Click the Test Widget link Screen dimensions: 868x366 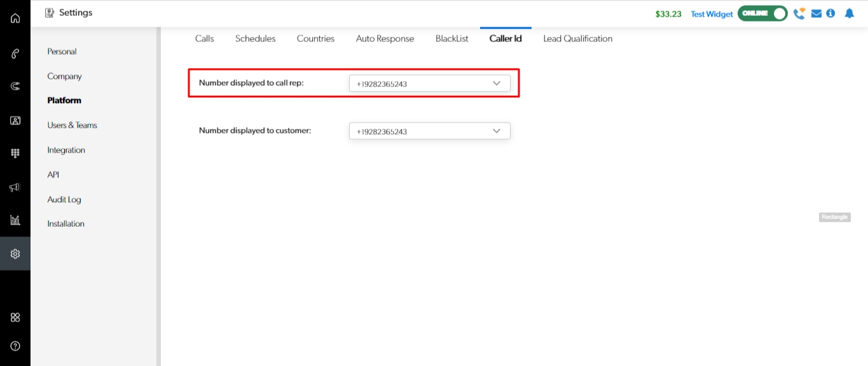pyautogui.click(x=712, y=14)
